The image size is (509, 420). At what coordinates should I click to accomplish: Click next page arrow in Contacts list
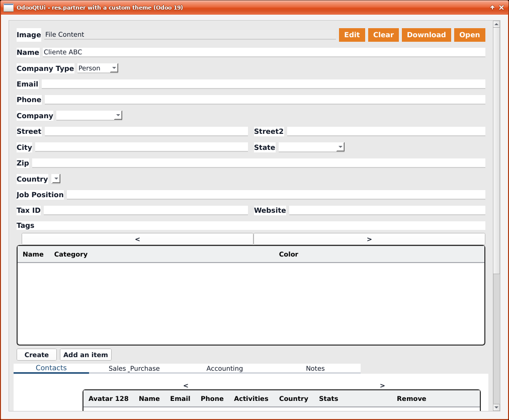[382, 386]
